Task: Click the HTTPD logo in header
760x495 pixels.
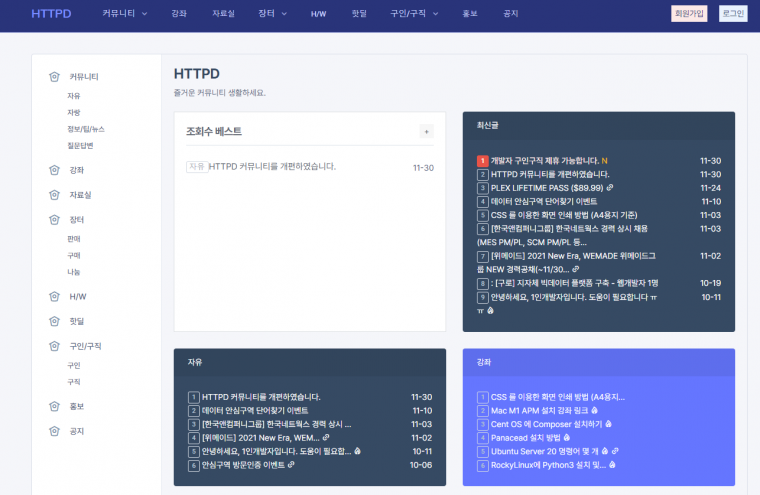Action: point(51,14)
